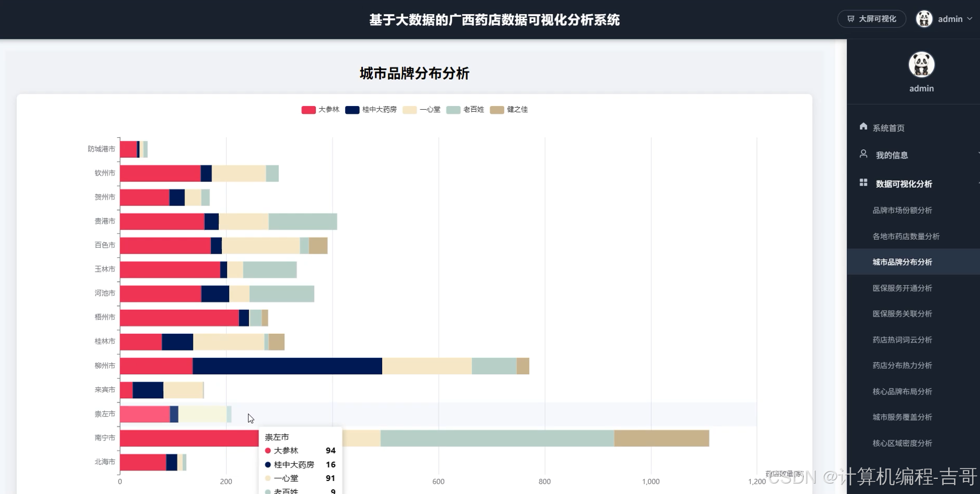
Task: Click the red 大参林 legend swatch
Action: click(x=308, y=110)
